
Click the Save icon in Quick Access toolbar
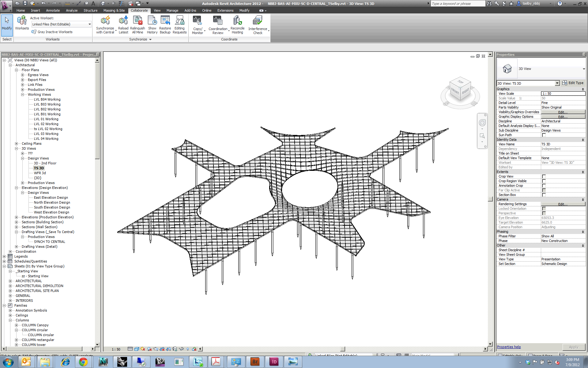click(25, 3)
